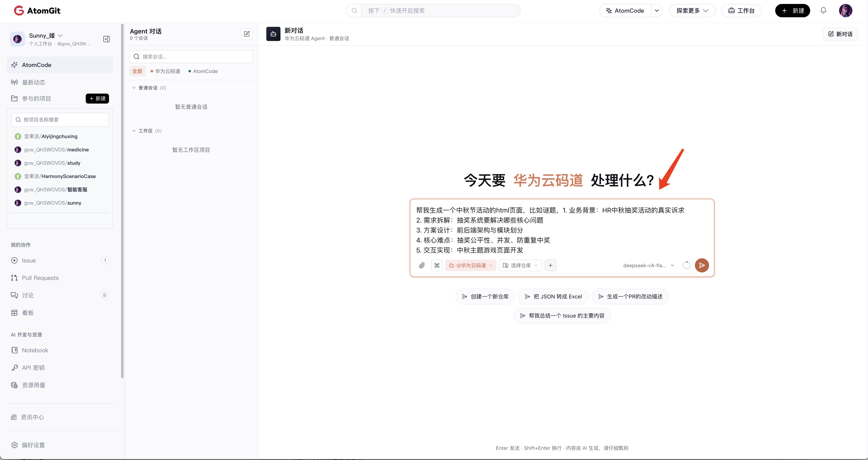The image size is (868, 460).
Task: Open the 选择仓库 repository dropdown
Action: pos(520,265)
